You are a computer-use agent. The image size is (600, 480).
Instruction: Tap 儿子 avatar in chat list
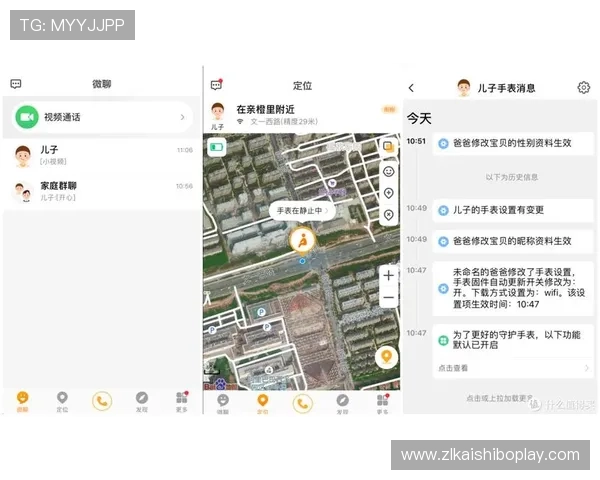(x=23, y=156)
